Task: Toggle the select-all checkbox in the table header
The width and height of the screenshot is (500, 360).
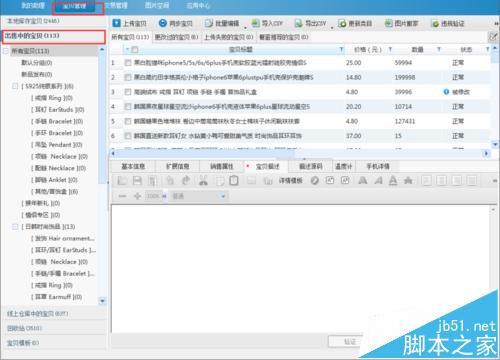Action: (x=135, y=50)
